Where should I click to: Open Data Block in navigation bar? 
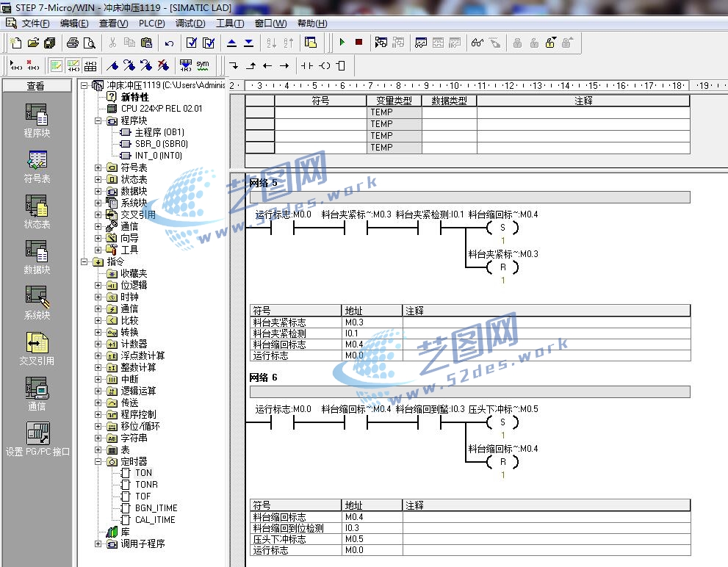coord(37,257)
